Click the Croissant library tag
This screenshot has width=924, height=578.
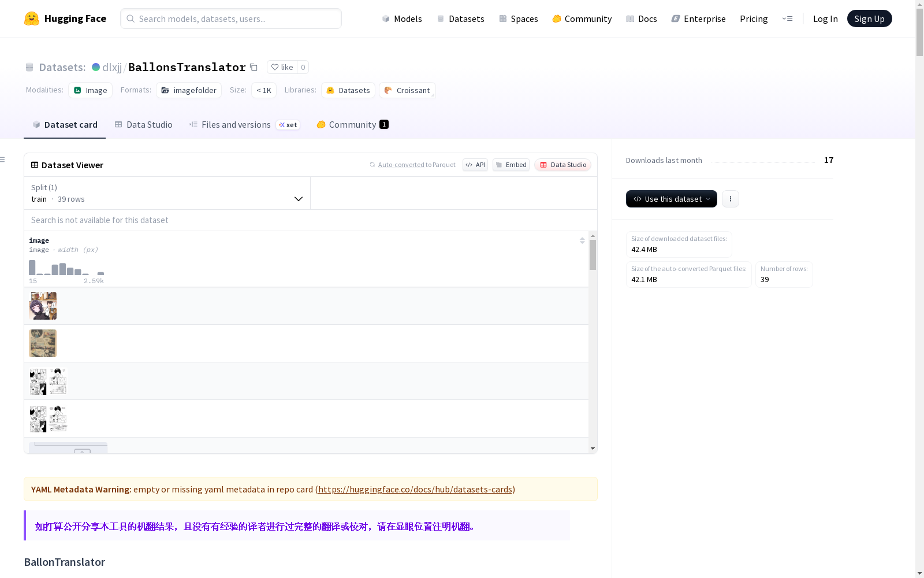(407, 90)
